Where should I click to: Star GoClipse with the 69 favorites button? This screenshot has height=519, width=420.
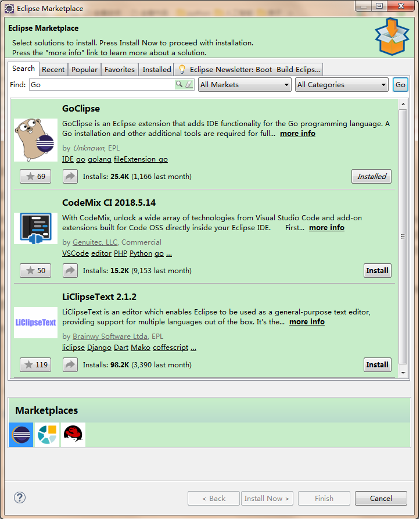pyautogui.click(x=35, y=177)
